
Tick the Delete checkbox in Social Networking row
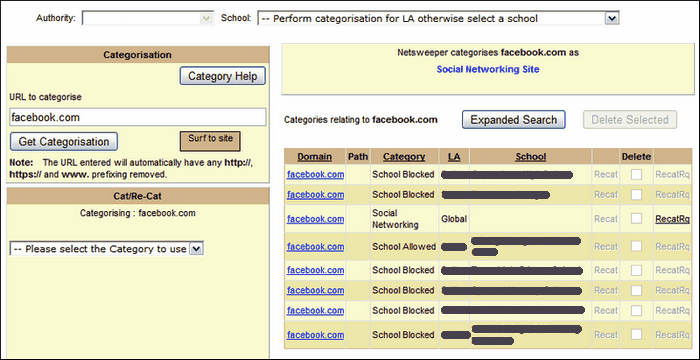(636, 218)
